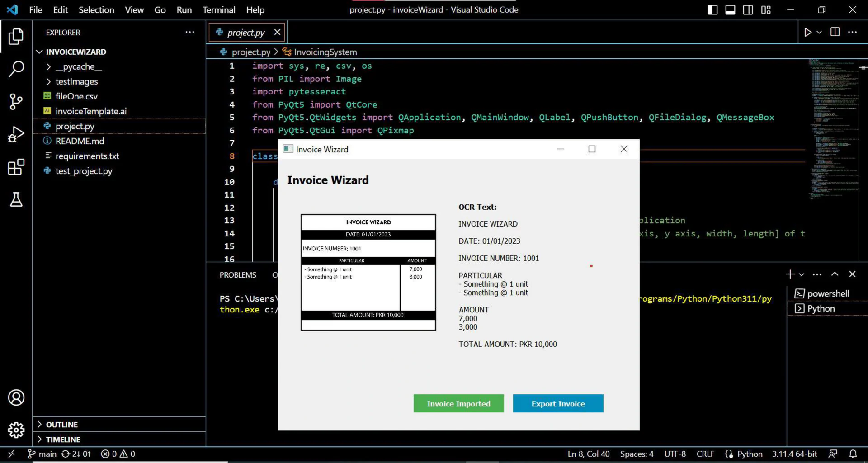Open fileOne.csv in the Explorer
868x463 pixels.
click(76, 96)
